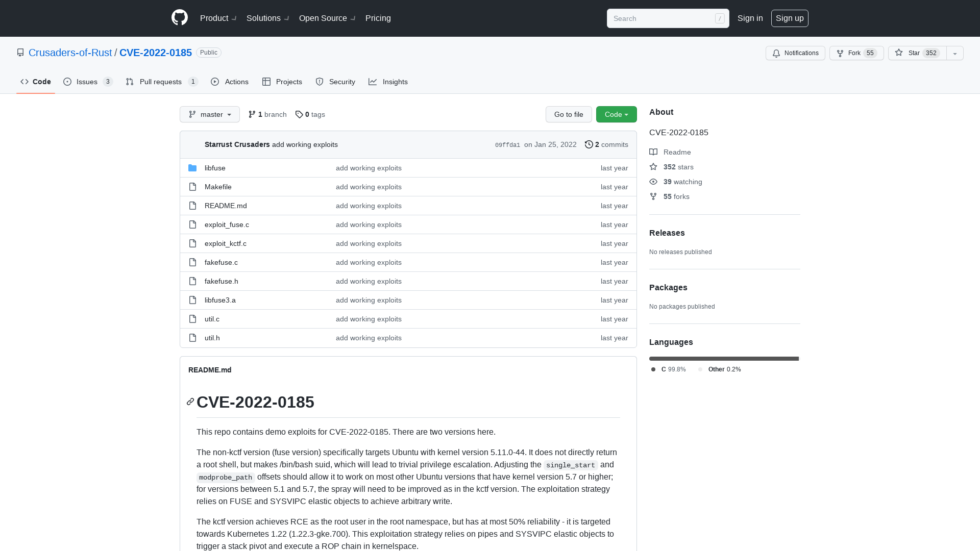Click the book icon beside Readme
Screen dimensions: 980x551
653,152
